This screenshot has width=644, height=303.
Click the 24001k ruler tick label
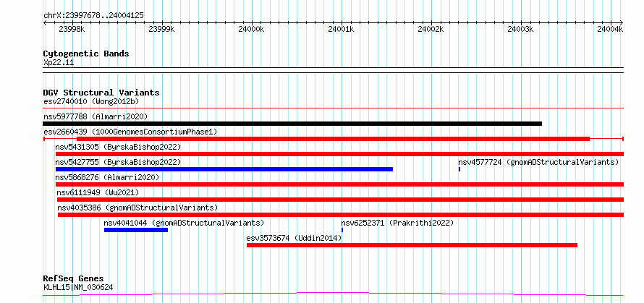342,29
